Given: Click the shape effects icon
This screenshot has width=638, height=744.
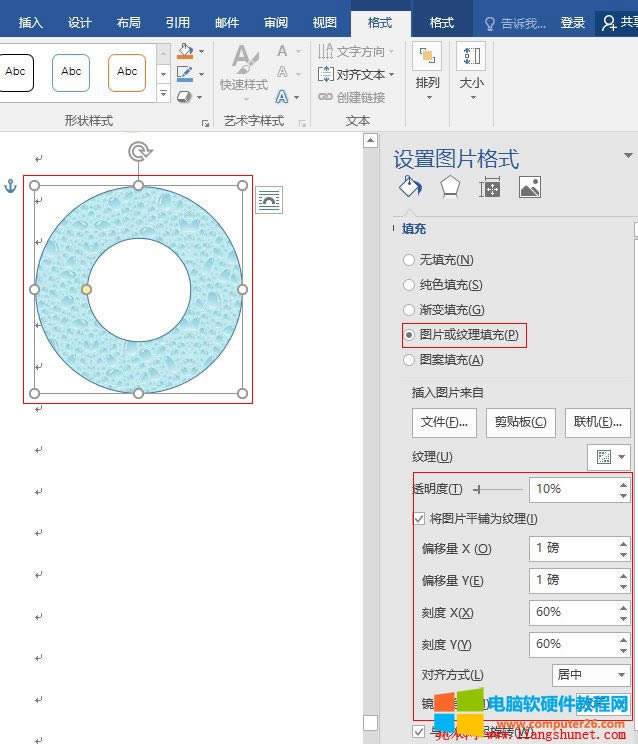Looking at the screenshot, I should (184, 97).
